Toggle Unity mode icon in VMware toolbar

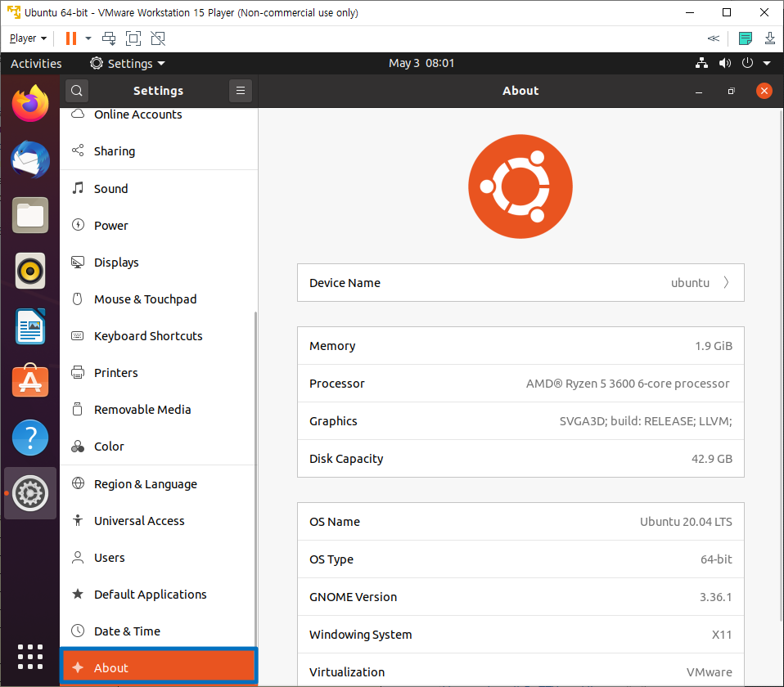pos(158,38)
